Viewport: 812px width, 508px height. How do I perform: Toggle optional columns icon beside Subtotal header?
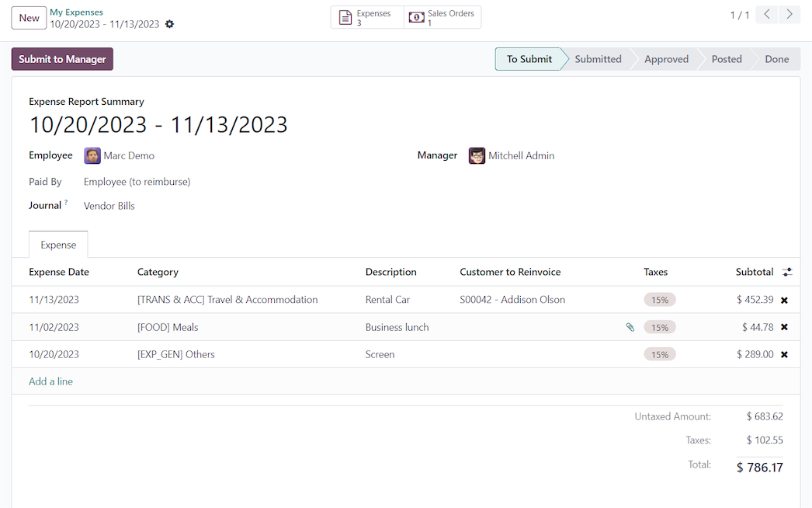(786, 272)
